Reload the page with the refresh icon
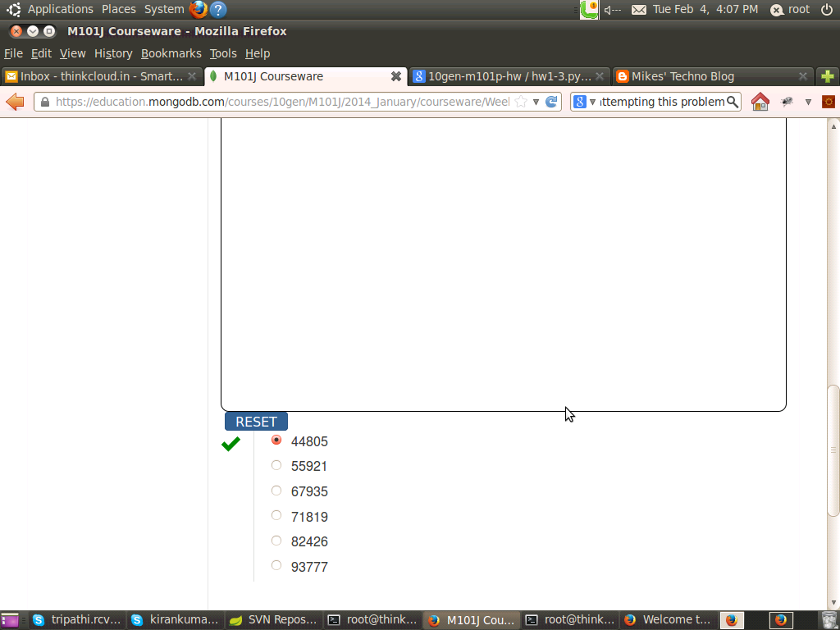 551,102
